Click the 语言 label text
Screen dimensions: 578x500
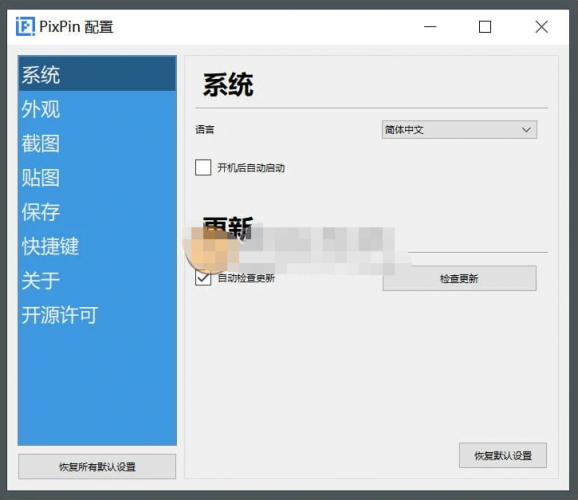point(205,129)
